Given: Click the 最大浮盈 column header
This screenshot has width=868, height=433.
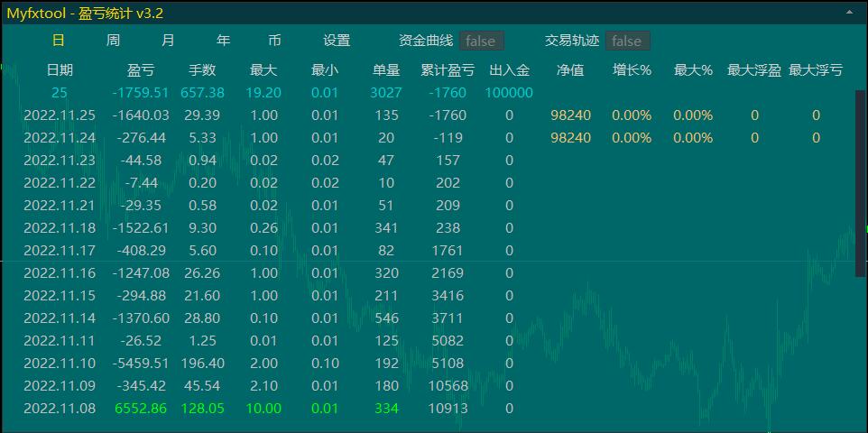Looking at the screenshot, I should click(x=754, y=70).
